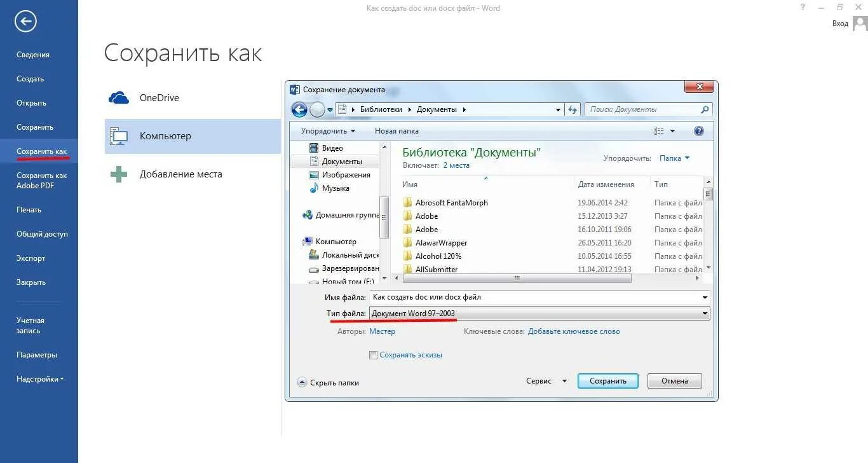Image resolution: width=868 pixels, height=463 pixels.
Task: Click the 2 места link
Action: 456,165
